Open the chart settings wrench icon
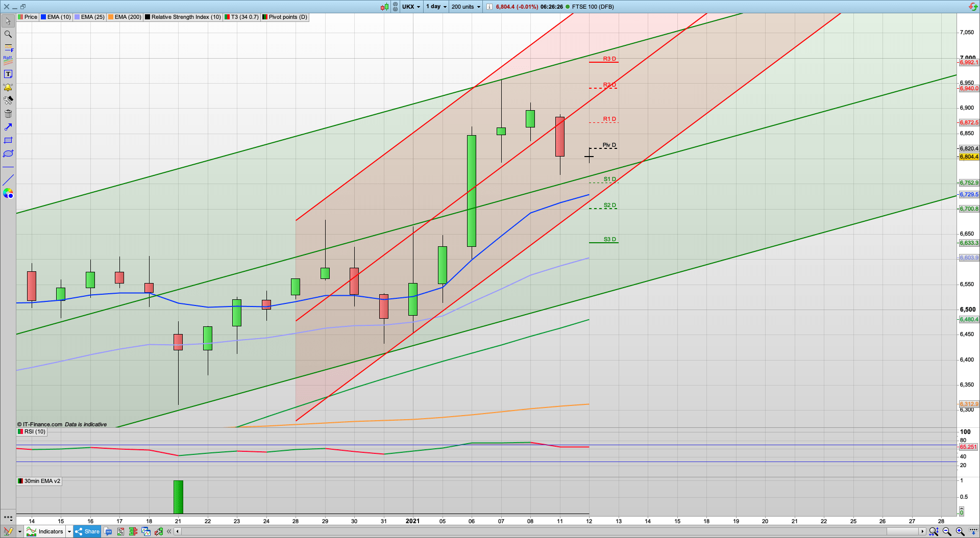 tap(8, 100)
